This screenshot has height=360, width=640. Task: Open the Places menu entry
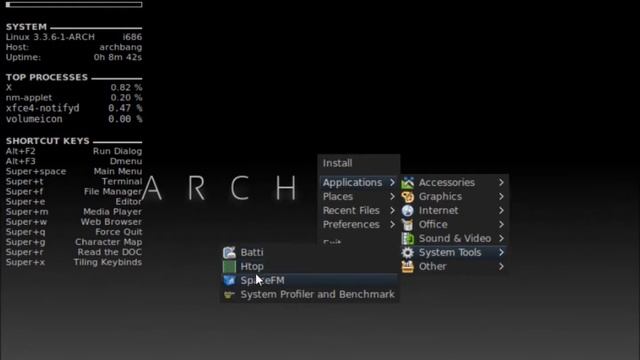coord(359,196)
